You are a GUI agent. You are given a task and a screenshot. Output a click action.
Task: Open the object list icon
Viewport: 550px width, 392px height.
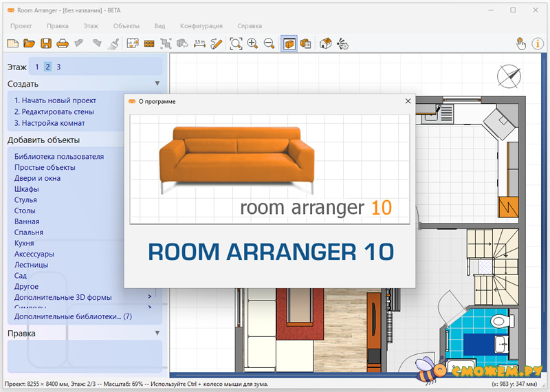[x=305, y=43]
